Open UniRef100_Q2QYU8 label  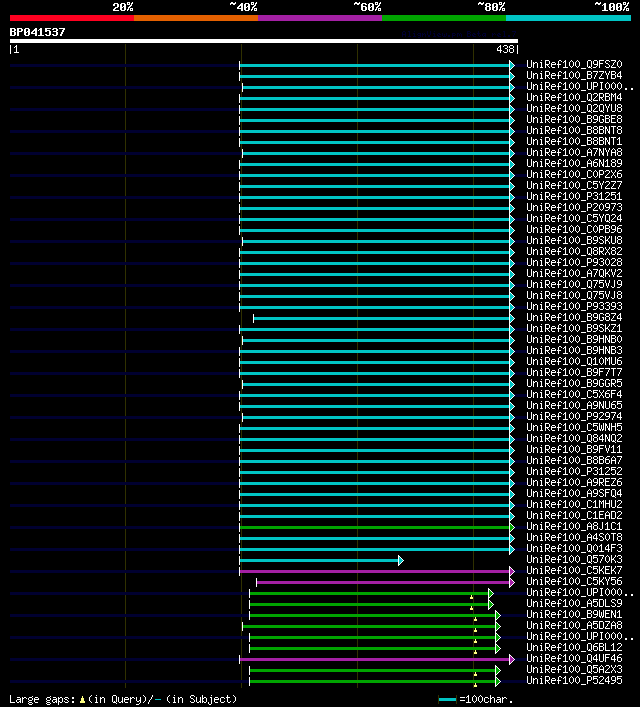pyautogui.click(x=574, y=108)
